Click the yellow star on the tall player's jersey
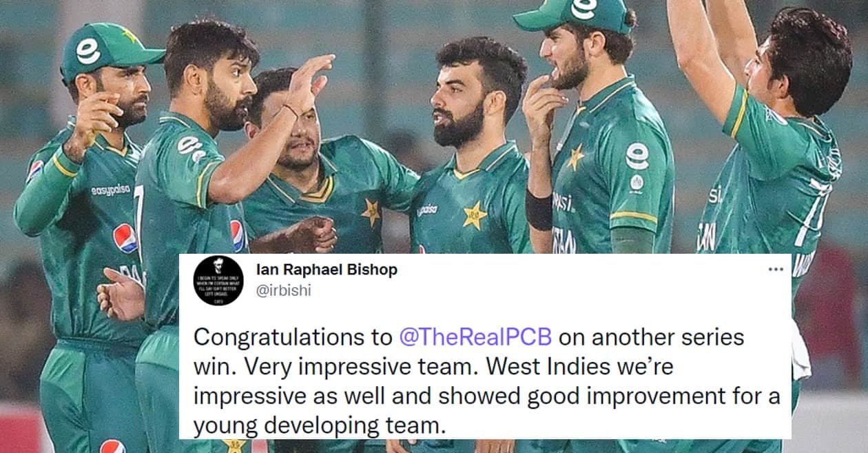868x453 pixels. (x=575, y=158)
